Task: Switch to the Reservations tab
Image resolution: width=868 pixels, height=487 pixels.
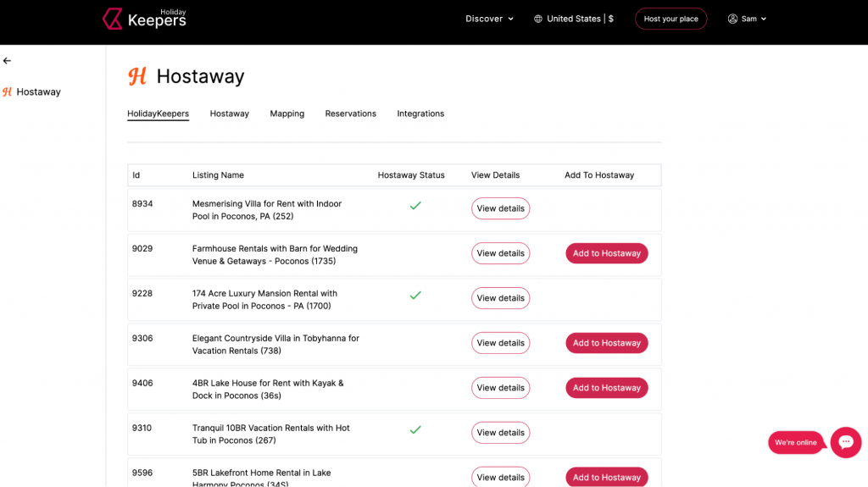Action: [x=350, y=113]
